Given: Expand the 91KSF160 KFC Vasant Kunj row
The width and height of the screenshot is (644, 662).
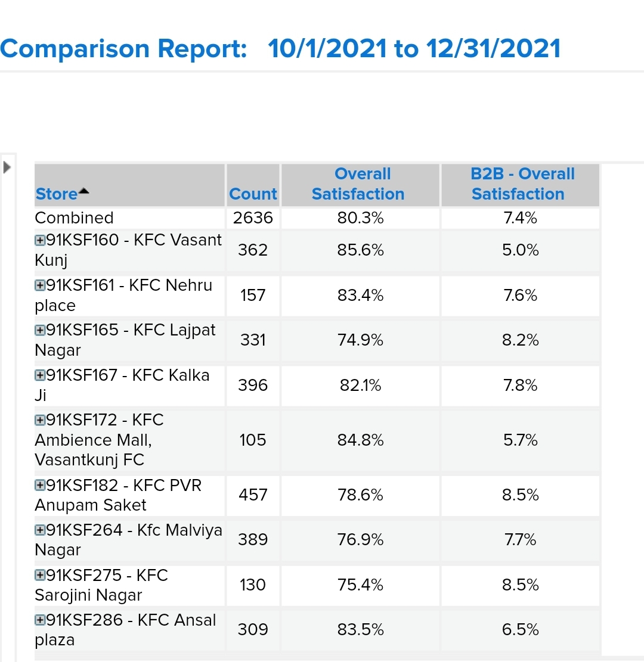Looking at the screenshot, I should tap(40, 241).
